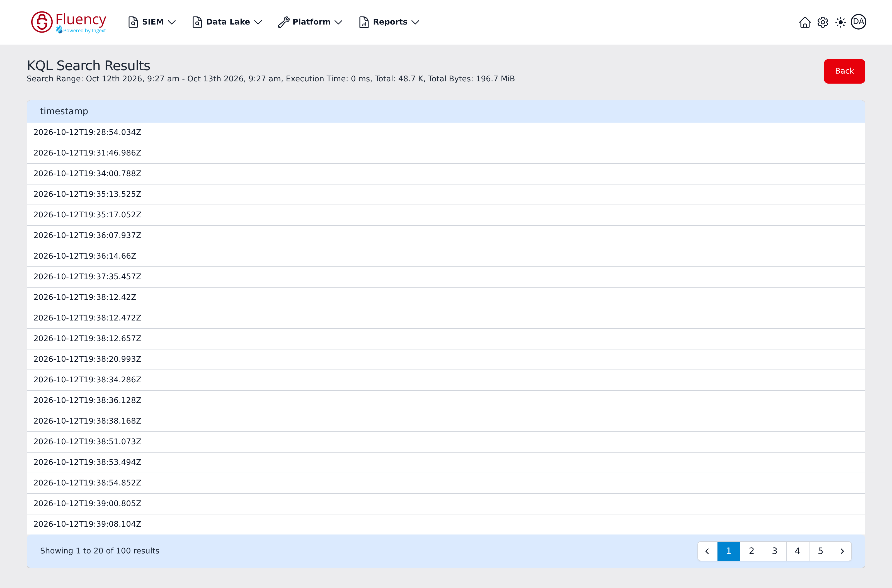Select row 2026-10-12T19:39:08.104Z
892x588 pixels.
tap(446, 524)
